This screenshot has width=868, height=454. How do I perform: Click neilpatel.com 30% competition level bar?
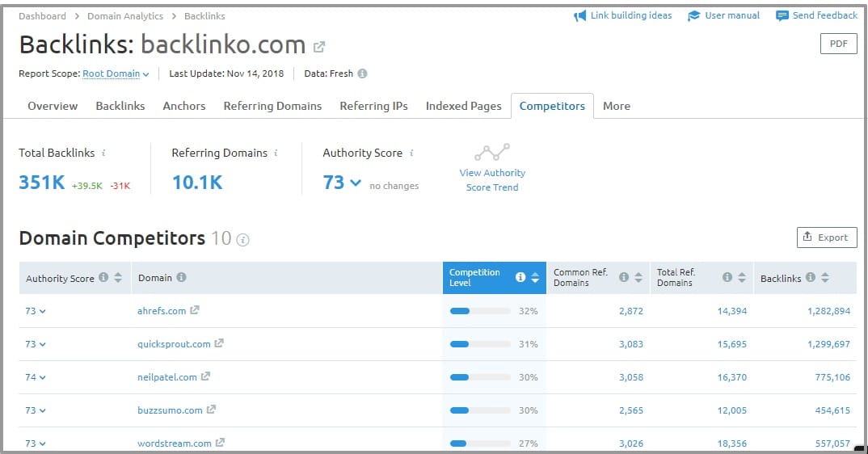[480, 377]
